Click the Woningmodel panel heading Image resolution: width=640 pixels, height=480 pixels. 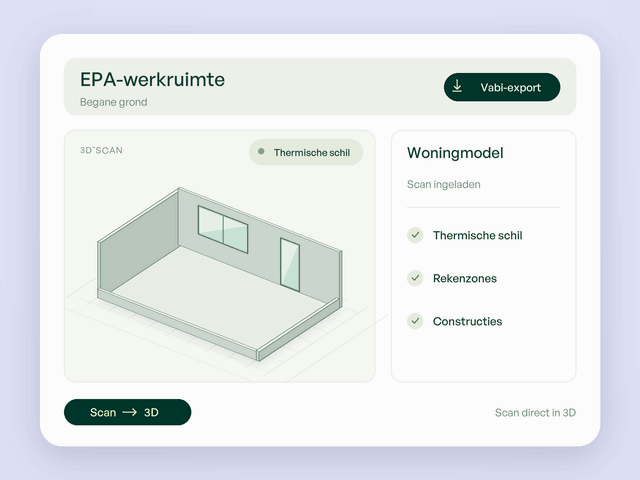tap(455, 153)
